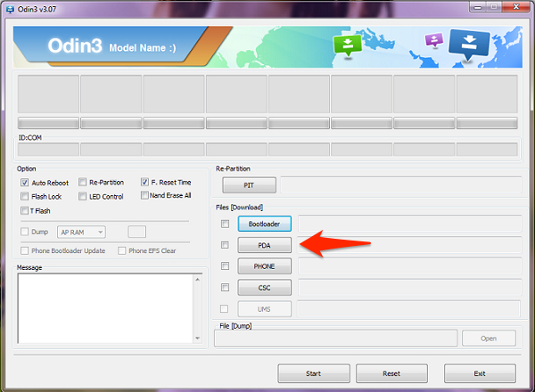Click the Message box scroll up arrow
This screenshot has width=535, height=392.
coord(198,280)
